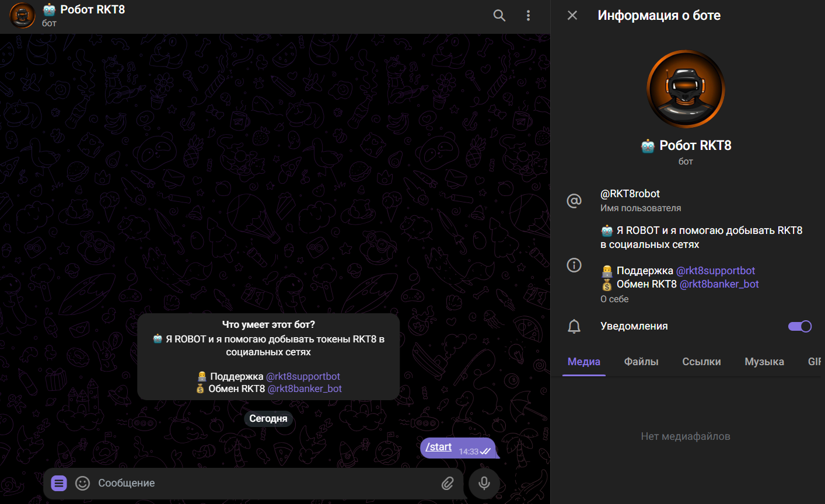The height and width of the screenshot is (504, 825).
Task: Toggle the notifications switch off
Action: (800, 326)
